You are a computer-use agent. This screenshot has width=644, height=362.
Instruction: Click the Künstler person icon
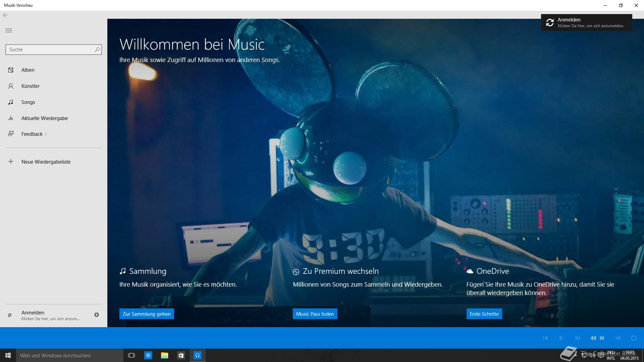coord(11,86)
